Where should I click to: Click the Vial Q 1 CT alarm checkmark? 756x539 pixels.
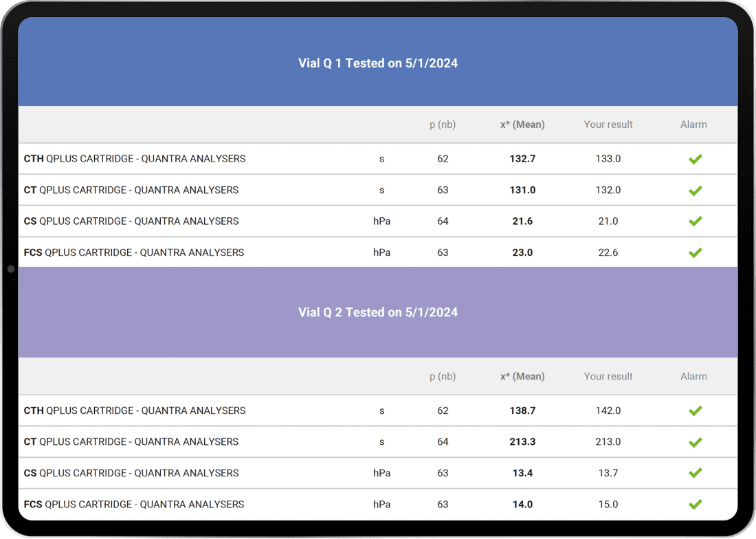695,190
